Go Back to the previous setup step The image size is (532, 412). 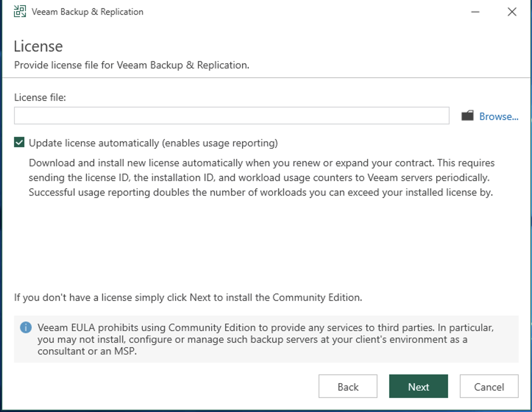348,386
